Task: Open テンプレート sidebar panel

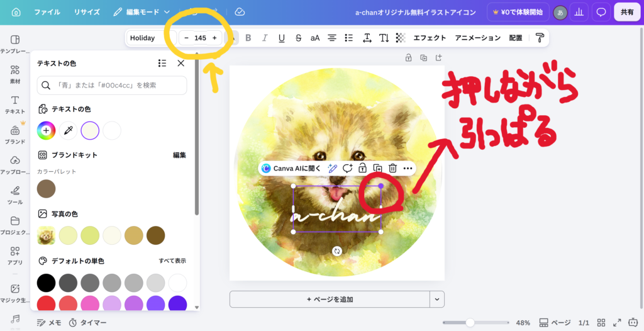Action: coord(15,45)
